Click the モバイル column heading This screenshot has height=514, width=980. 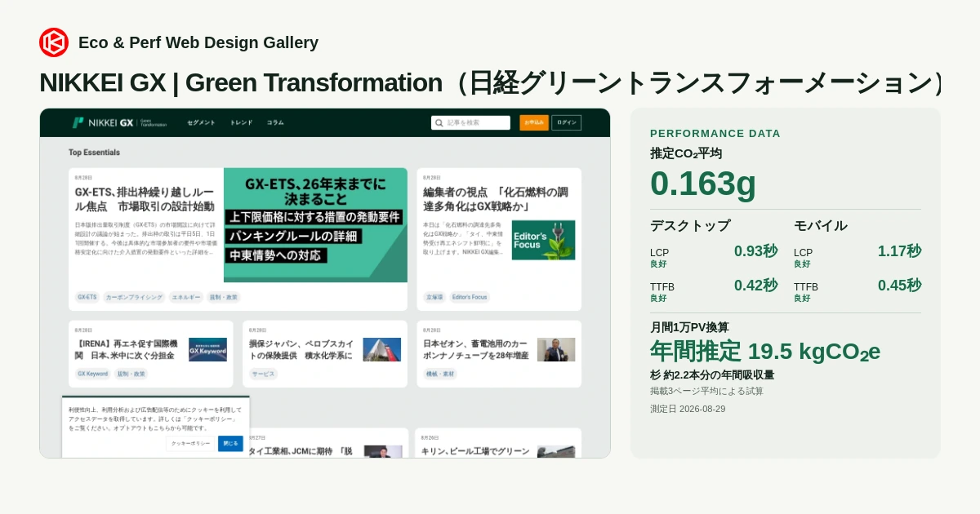point(821,225)
